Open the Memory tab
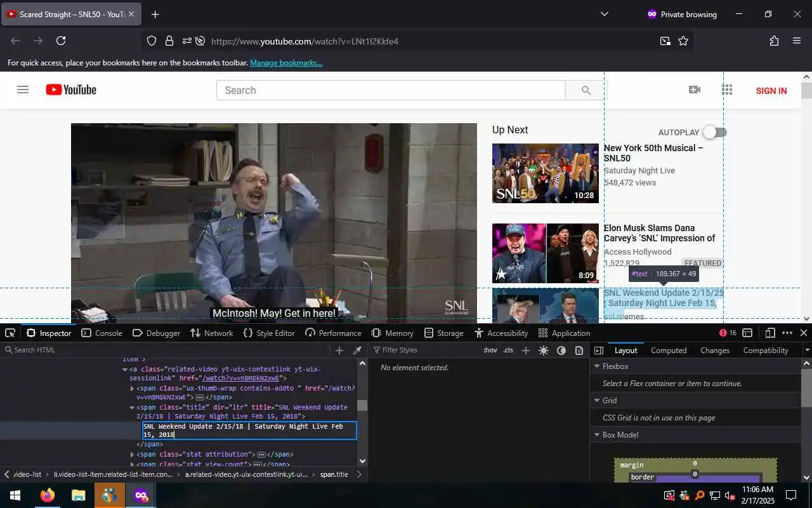 click(x=392, y=333)
